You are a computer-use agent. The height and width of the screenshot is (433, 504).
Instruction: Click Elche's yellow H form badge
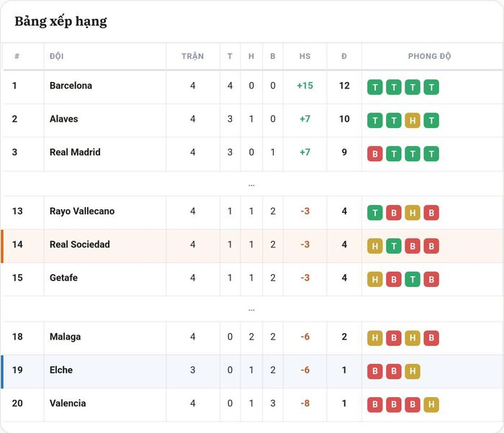pyautogui.click(x=413, y=371)
